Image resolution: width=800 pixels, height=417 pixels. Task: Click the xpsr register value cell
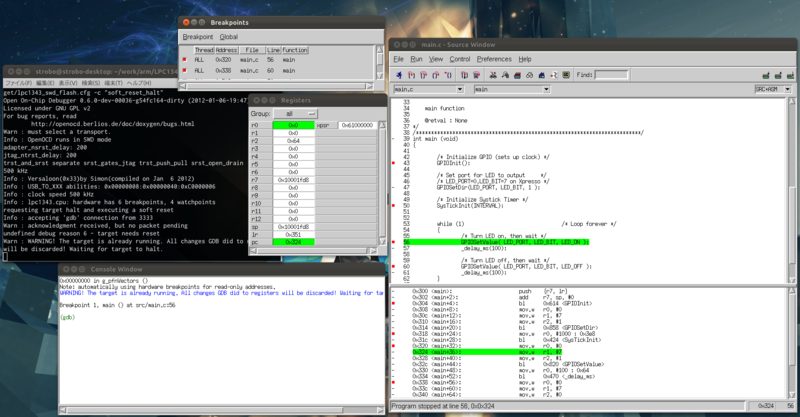pos(358,125)
